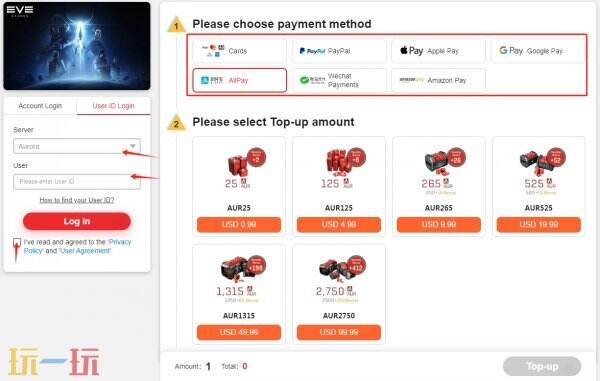Choose PayPal as payment method
The width and height of the screenshot is (600, 381).
339,51
